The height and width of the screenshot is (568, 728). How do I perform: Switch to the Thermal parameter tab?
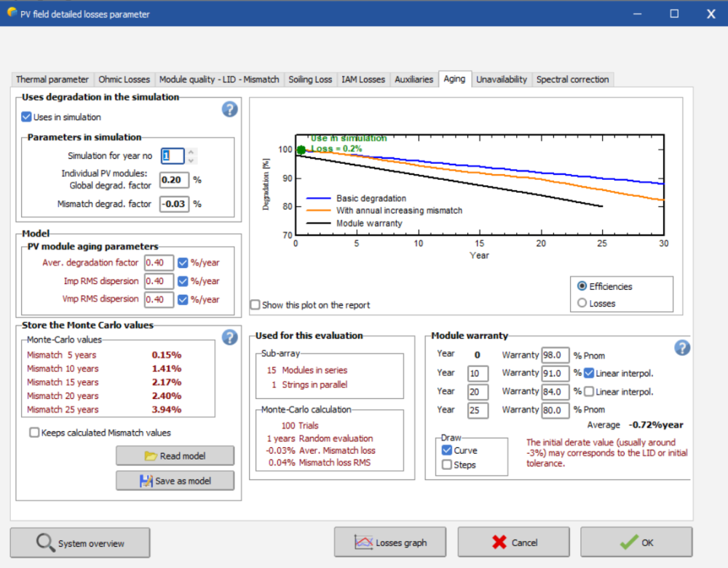pyautogui.click(x=52, y=79)
